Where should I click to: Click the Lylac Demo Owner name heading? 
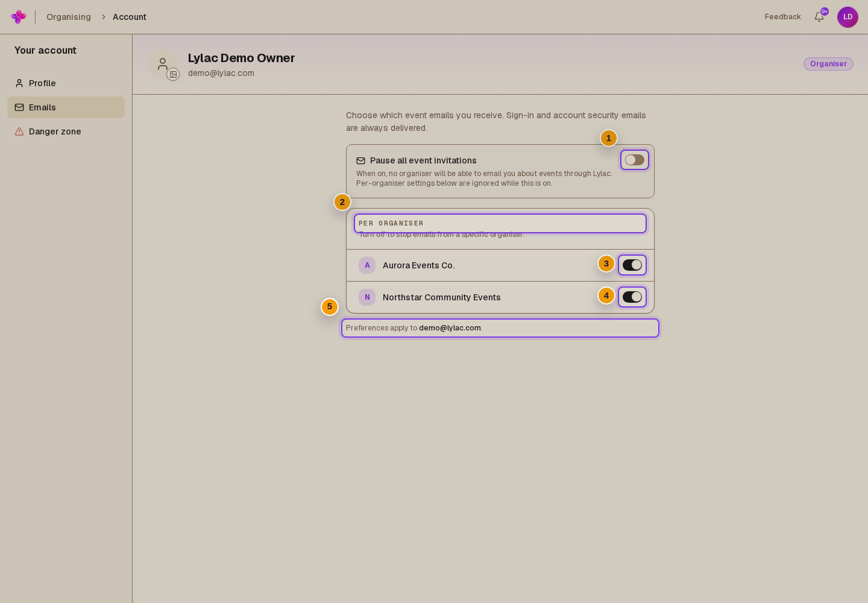(x=241, y=58)
